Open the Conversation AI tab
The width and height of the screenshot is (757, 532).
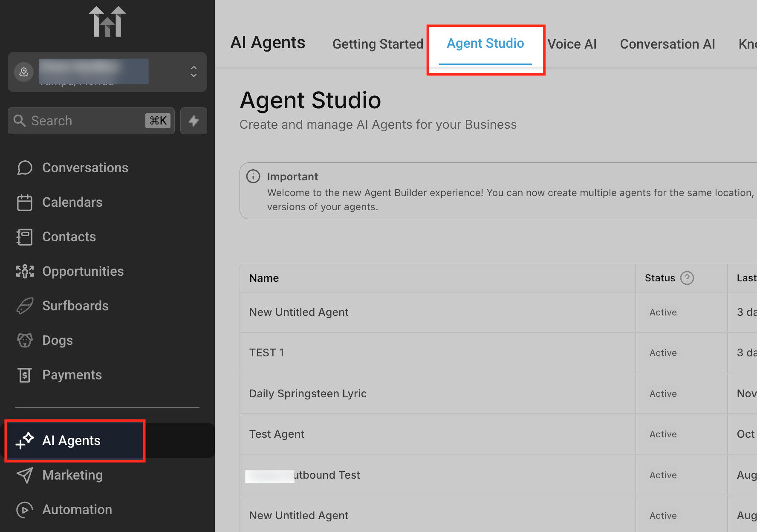667,44
